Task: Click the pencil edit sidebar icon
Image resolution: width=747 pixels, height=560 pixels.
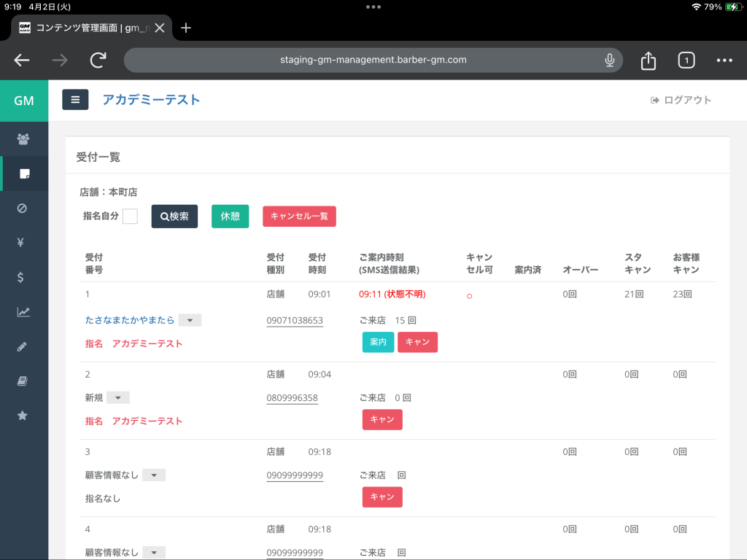Action: click(x=22, y=346)
